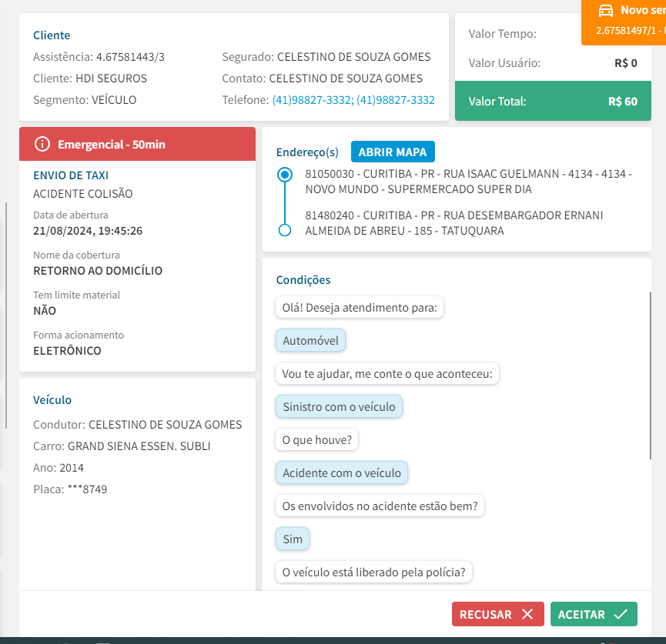Click the green Valor Total bar
The width and height of the screenshot is (666, 644).
click(x=553, y=102)
